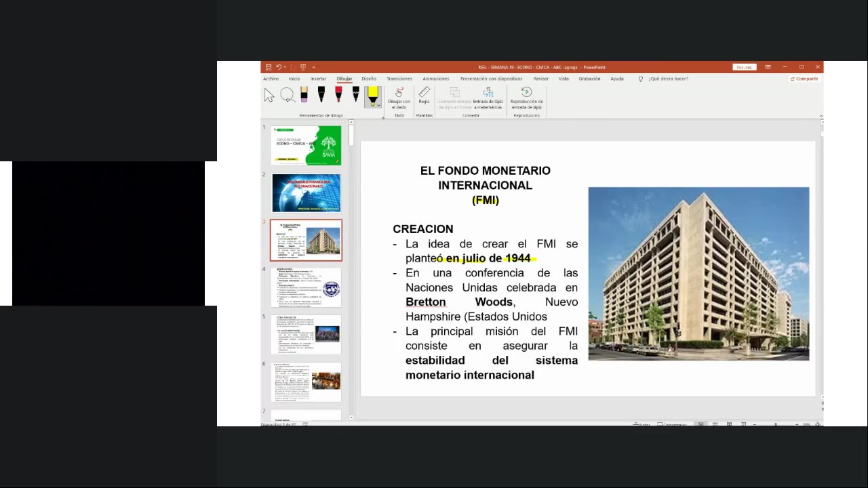Screen dimensions: 868x488
Task: Switch to the Diseño tab
Action: coord(369,79)
